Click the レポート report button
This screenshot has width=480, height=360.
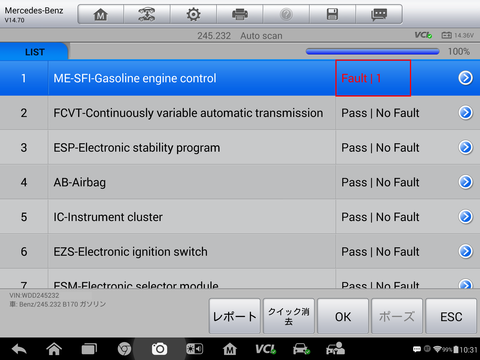pyautogui.click(x=235, y=316)
